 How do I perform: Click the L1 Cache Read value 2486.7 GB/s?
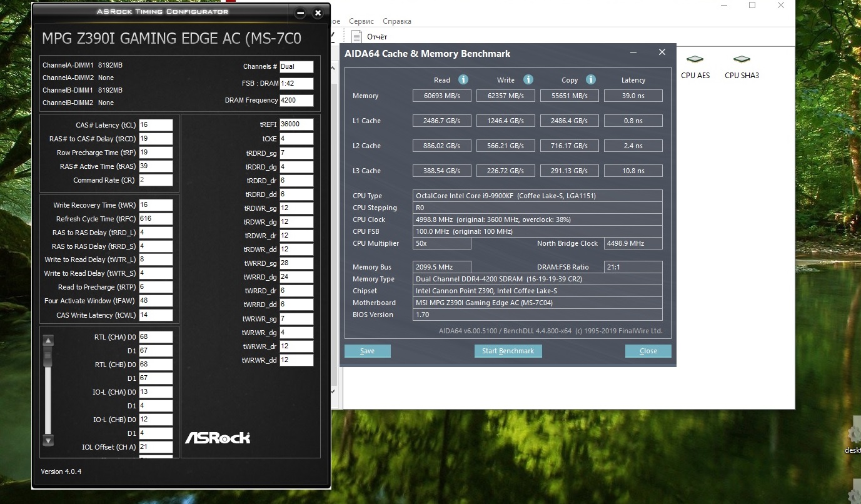click(442, 121)
